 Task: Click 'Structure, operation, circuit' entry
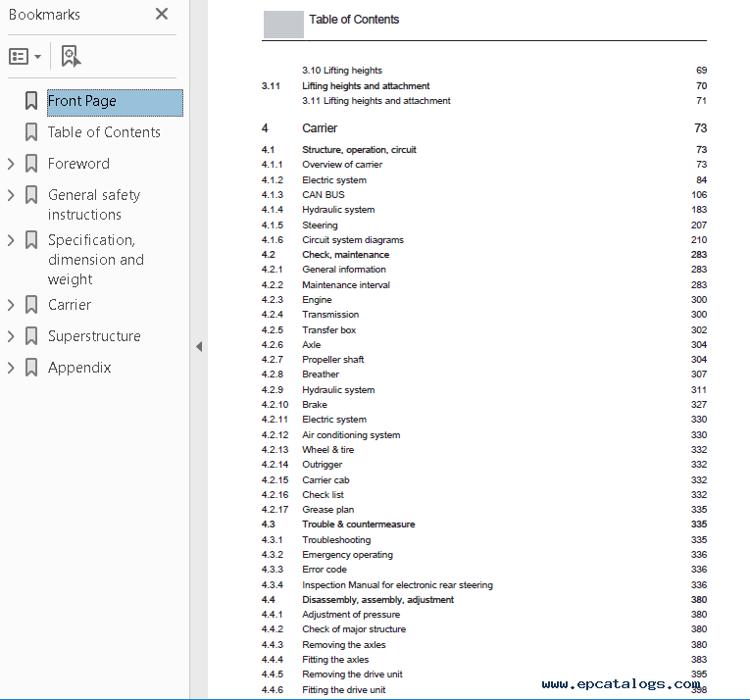[x=359, y=150]
